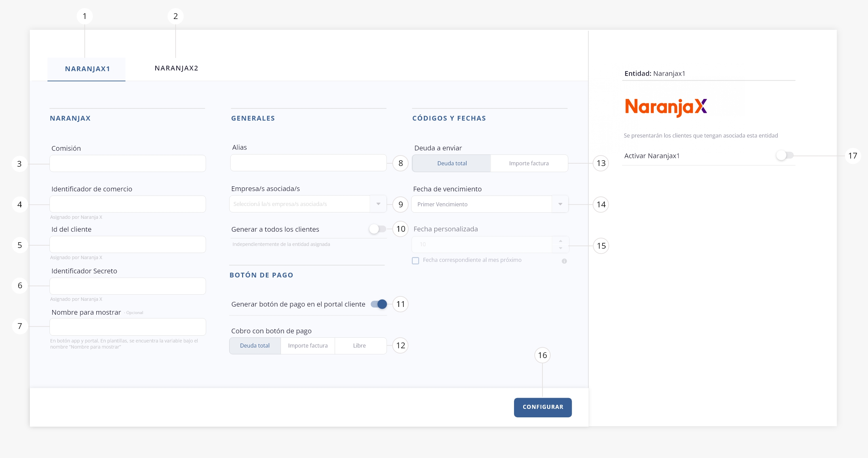Choose Importe factura under Deuda a enviar
Viewport: 868px width, 458px height.
tap(529, 163)
